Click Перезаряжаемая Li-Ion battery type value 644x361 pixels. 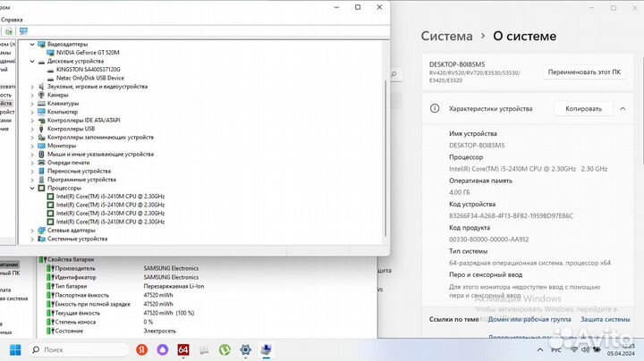[x=174, y=286]
